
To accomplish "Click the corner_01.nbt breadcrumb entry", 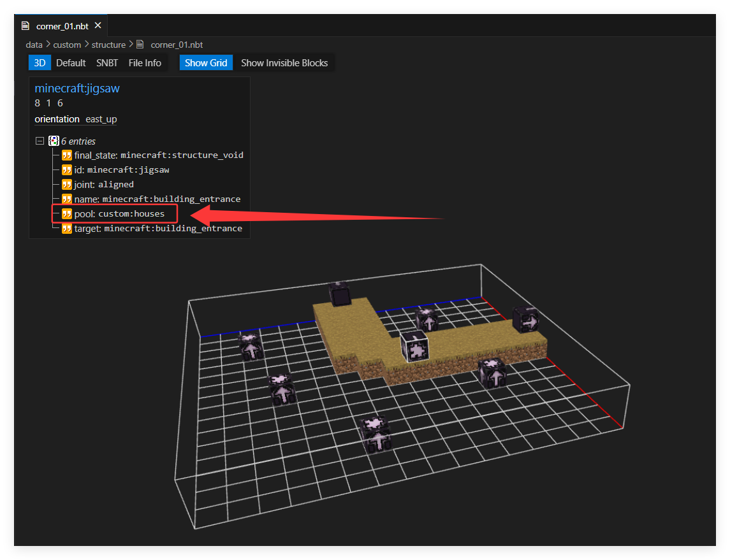I will tap(177, 45).
